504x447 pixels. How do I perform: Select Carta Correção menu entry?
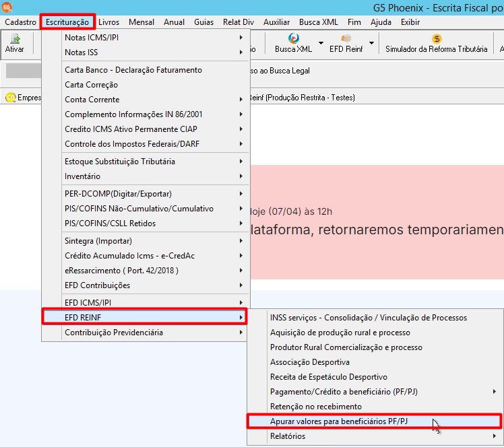pos(146,85)
